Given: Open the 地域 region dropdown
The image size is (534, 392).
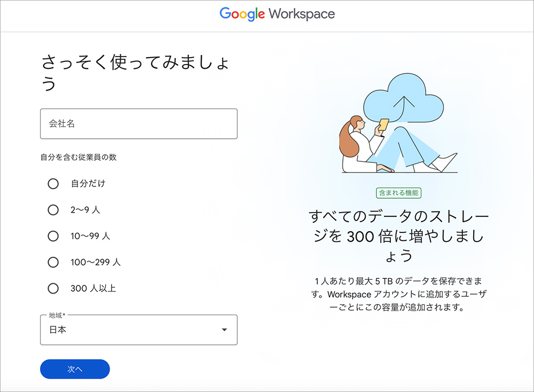Looking at the screenshot, I should point(139,330).
